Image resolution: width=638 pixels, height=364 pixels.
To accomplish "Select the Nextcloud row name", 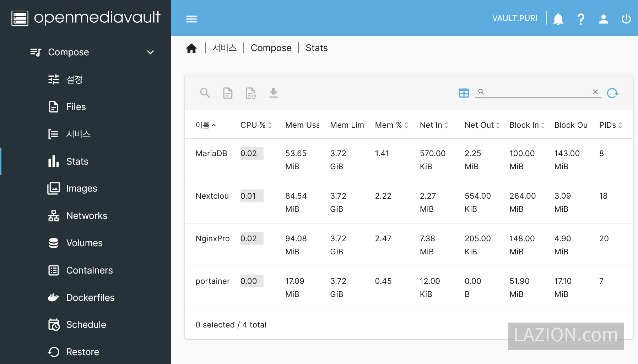I will (212, 196).
